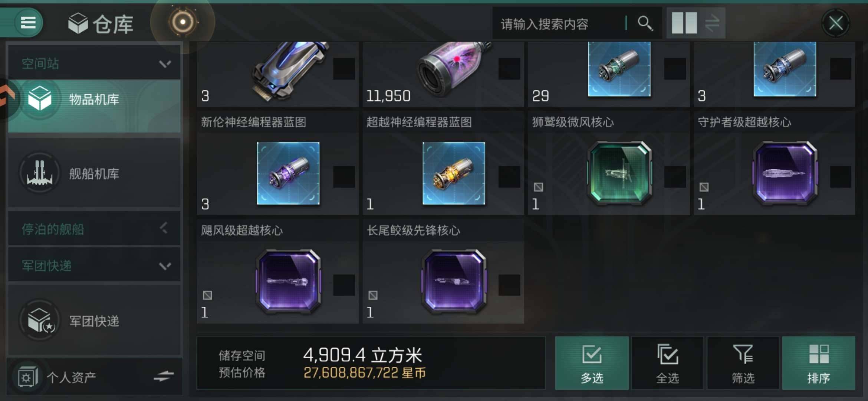Image resolution: width=868 pixels, height=401 pixels.
Task: Click the swap arrows view icon
Action: (x=713, y=23)
